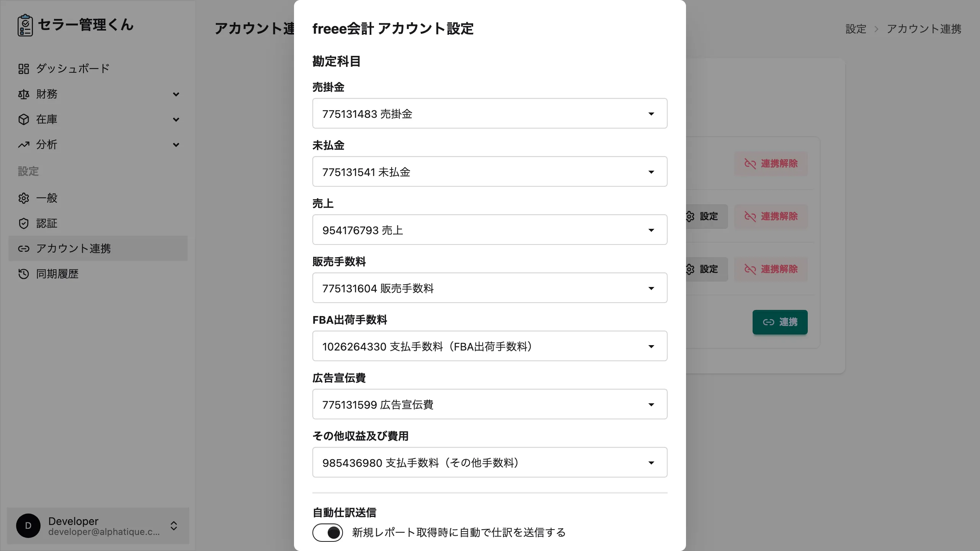The width and height of the screenshot is (980, 551).
Task: Open the 売上 account dropdown
Action: (490, 230)
